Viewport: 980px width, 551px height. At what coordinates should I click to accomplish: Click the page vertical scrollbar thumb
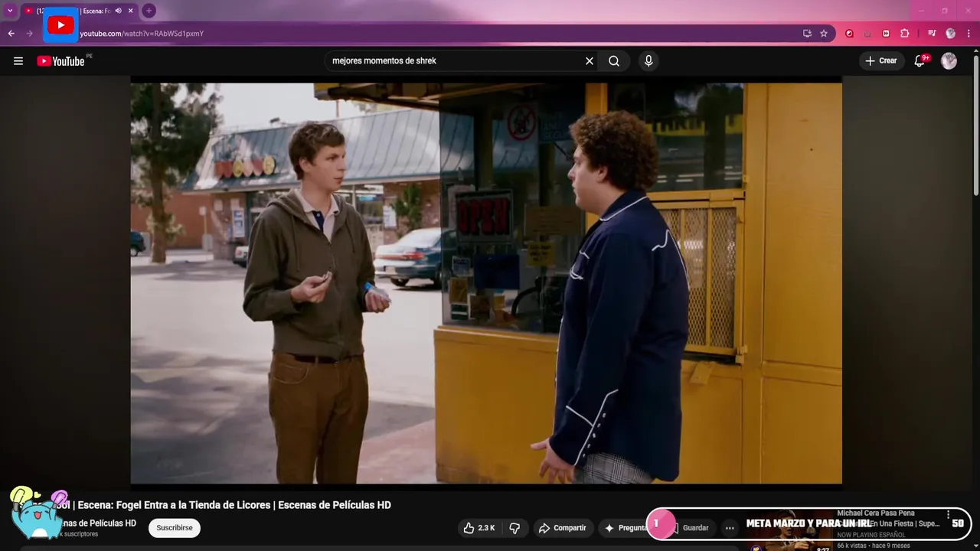point(976,126)
